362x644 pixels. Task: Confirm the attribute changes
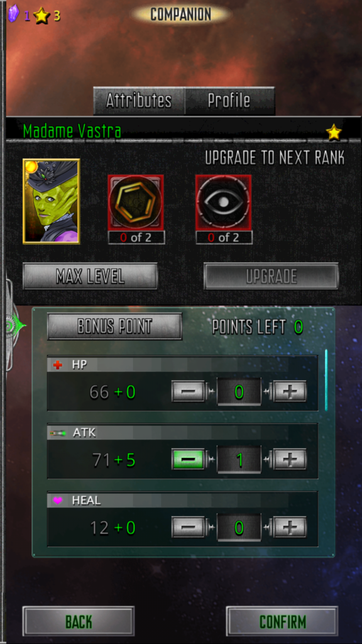click(x=282, y=621)
